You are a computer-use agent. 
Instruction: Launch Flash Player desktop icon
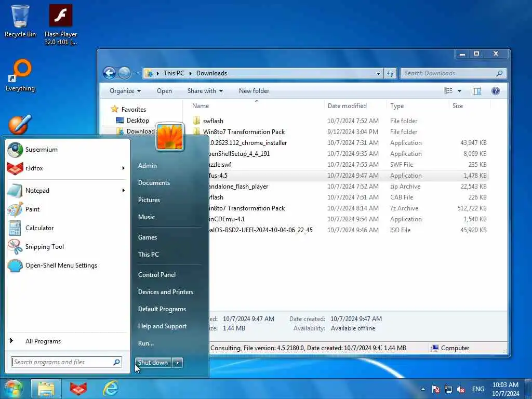coord(61,24)
